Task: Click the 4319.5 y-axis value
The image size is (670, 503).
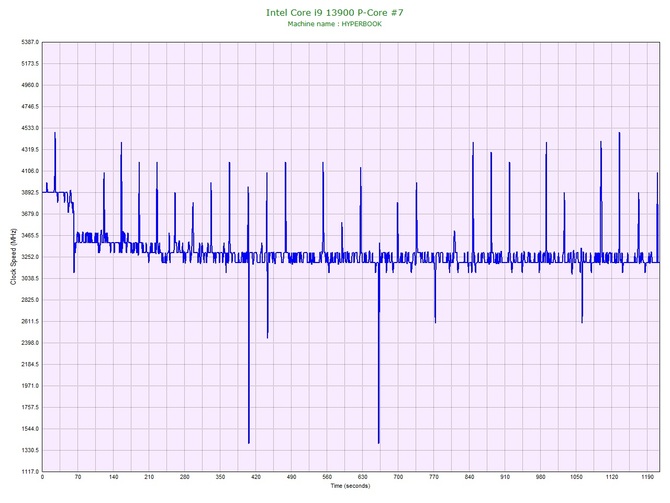Action: 30,150
